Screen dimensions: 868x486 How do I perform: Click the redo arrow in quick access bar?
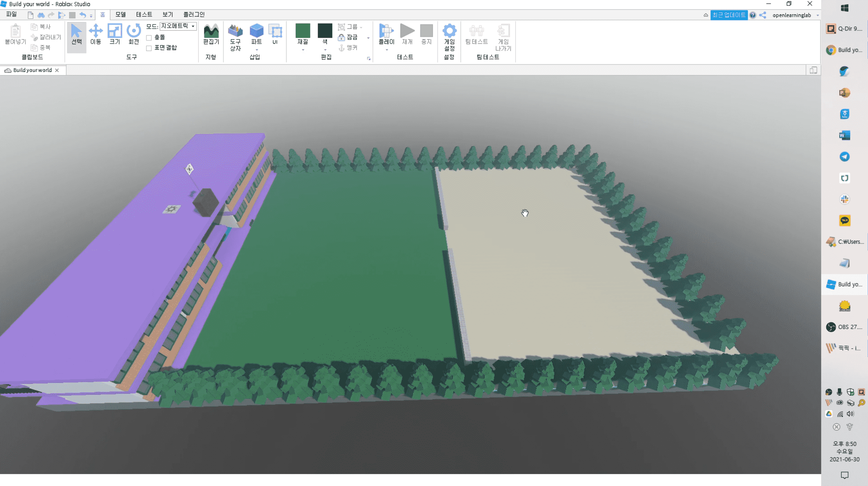pyautogui.click(x=51, y=15)
